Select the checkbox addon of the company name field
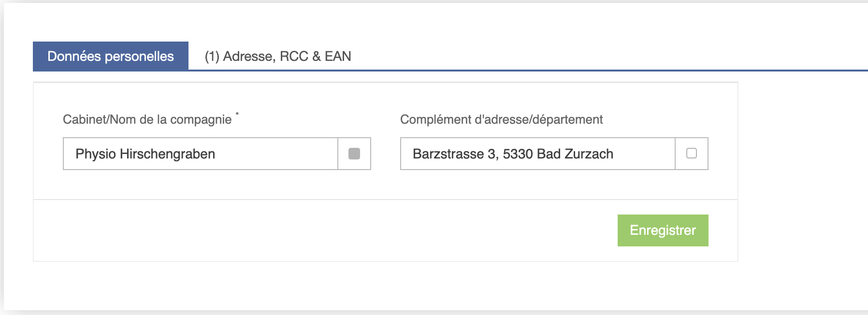Image resolution: width=868 pixels, height=315 pixels. click(x=354, y=154)
